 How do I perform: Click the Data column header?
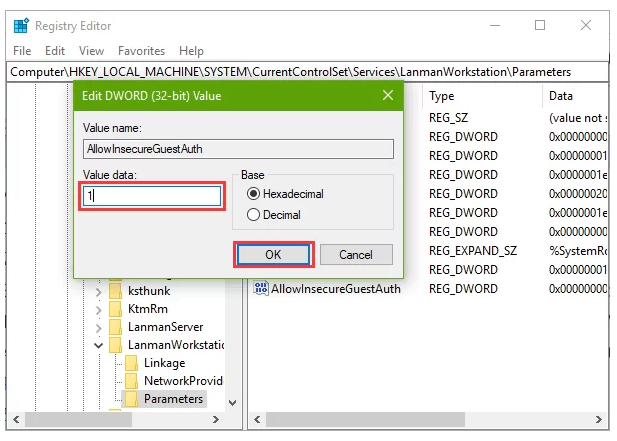[561, 96]
